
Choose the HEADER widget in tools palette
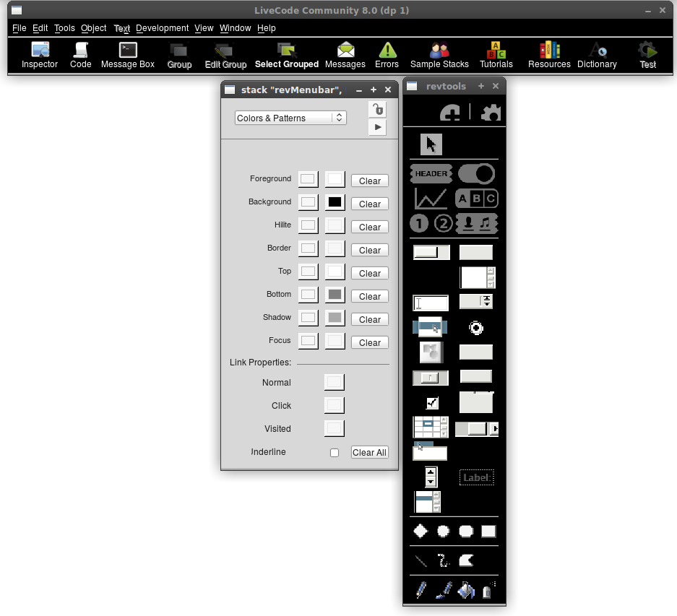coord(431,173)
